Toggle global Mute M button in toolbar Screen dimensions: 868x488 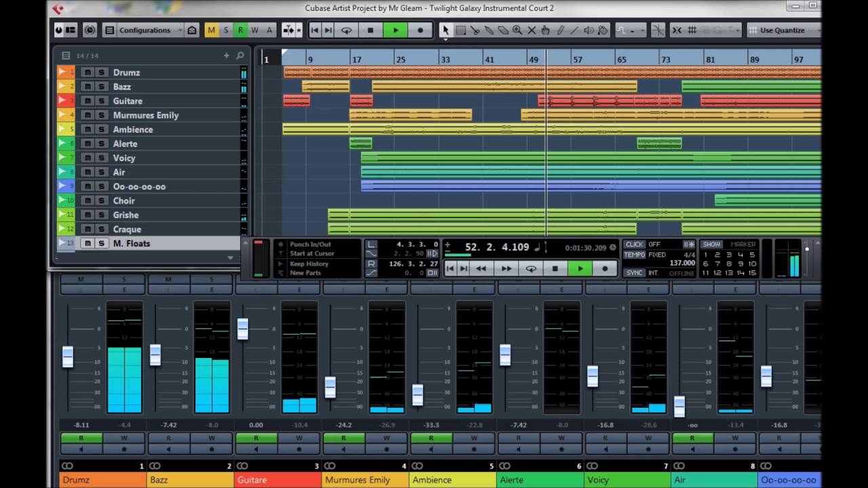[212, 30]
